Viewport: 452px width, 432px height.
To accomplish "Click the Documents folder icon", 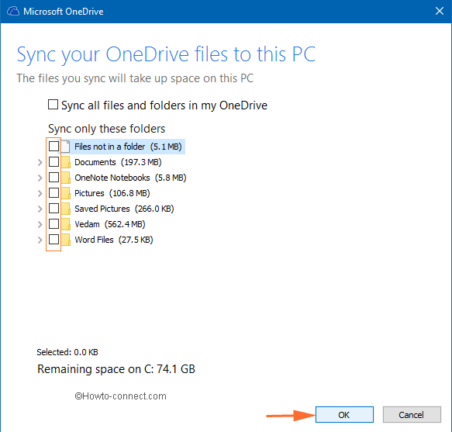I will [66, 162].
